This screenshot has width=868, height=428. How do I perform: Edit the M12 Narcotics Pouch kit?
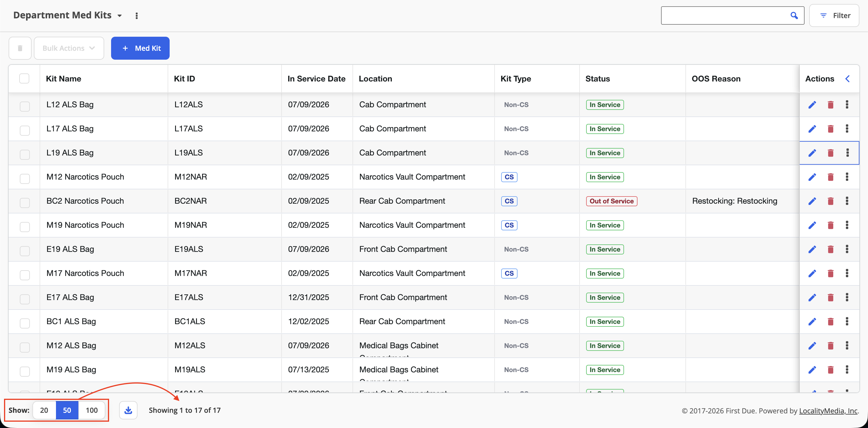pos(812,177)
